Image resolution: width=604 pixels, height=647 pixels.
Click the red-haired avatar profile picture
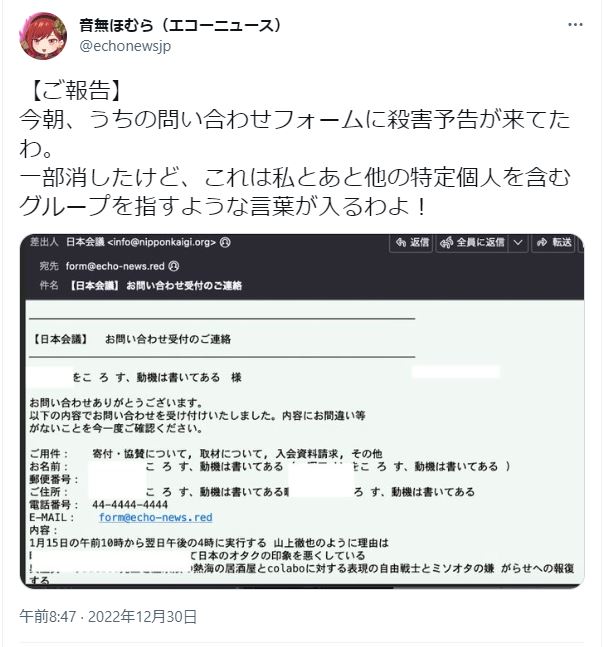coord(43,36)
